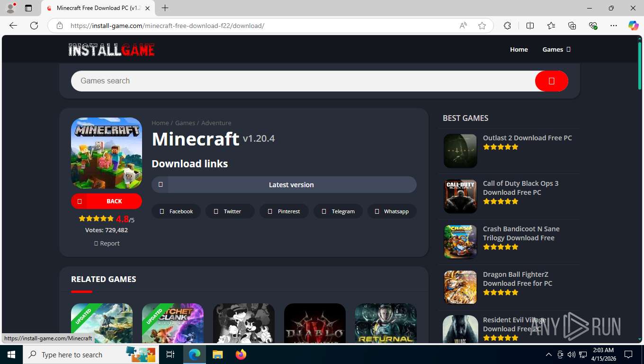Expand the Games menu
644x364 pixels.
556,49
